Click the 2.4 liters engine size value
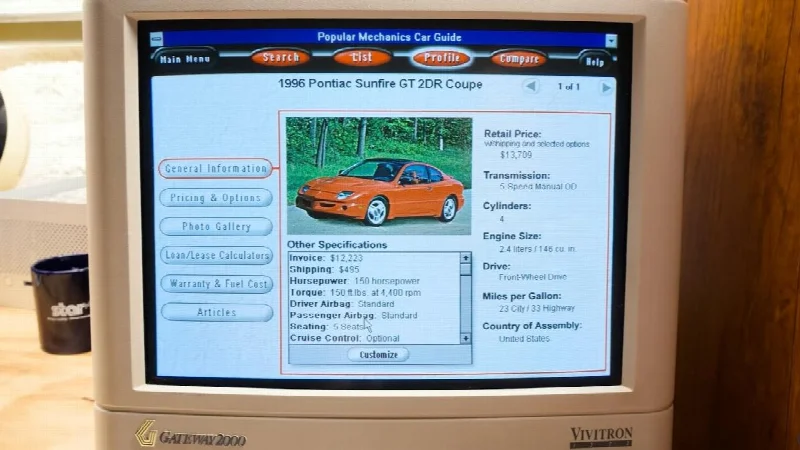The width and height of the screenshot is (800, 450). 538,249
